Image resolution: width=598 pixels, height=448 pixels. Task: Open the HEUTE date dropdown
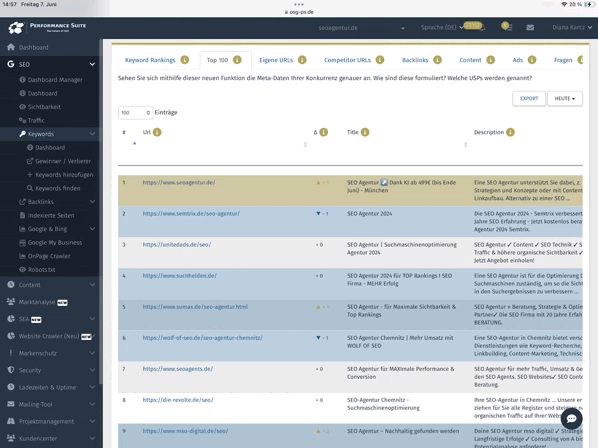tap(565, 98)
